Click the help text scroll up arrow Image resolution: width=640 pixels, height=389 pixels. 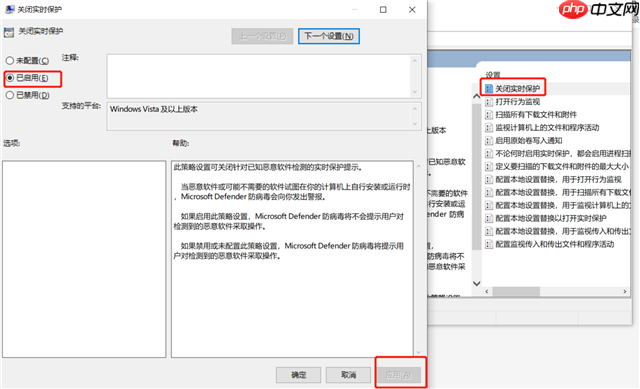(418, 166)
